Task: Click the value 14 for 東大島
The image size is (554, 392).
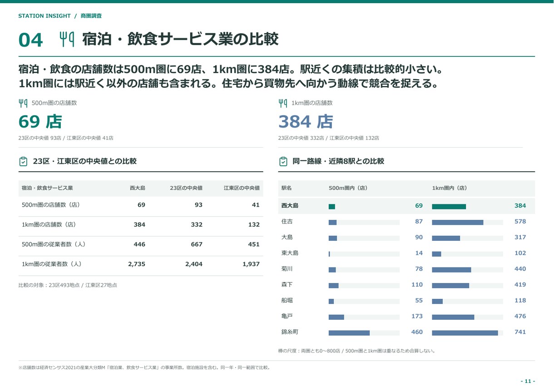Action: click(419, 253)
